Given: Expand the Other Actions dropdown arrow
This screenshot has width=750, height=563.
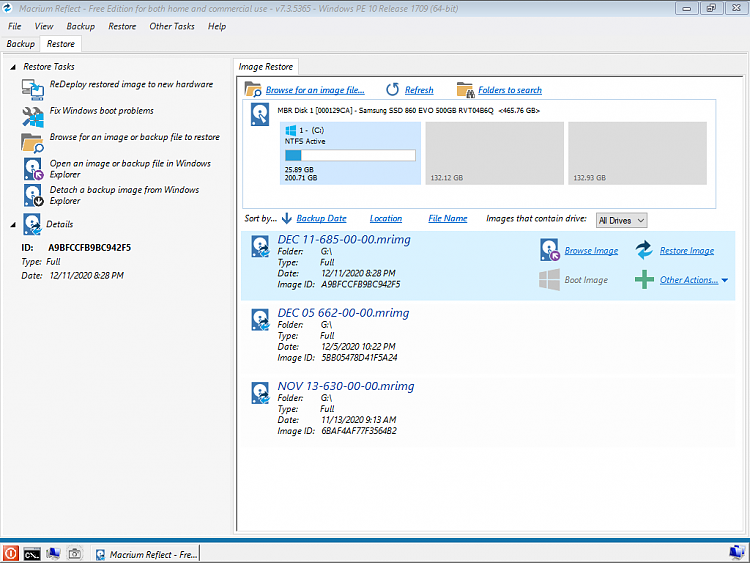Looking at the screenshot, I should 725,280.
